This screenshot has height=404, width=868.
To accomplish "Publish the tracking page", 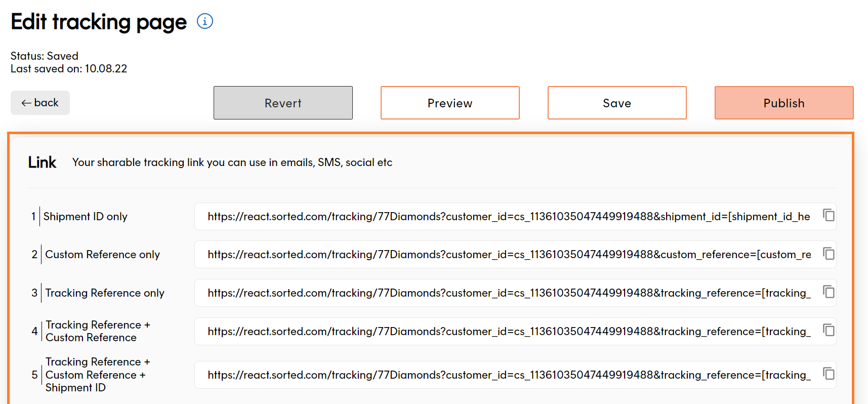I will click(x=783, y=103).
